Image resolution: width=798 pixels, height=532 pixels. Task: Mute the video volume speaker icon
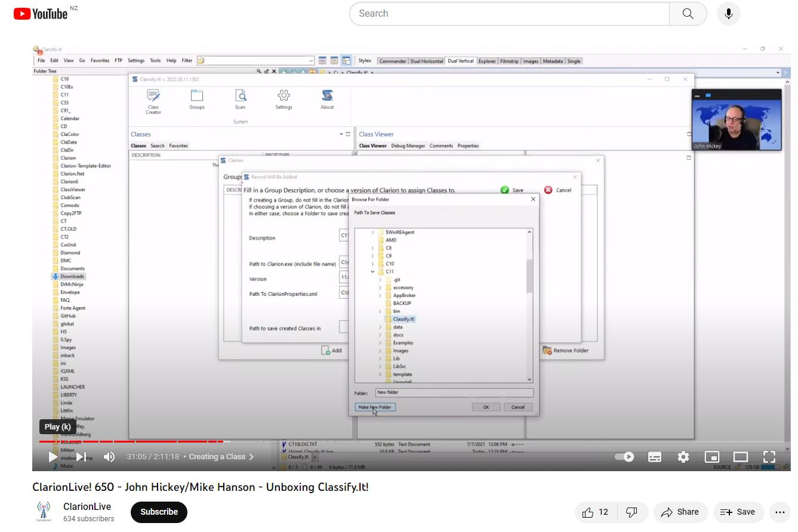point(109,457)
